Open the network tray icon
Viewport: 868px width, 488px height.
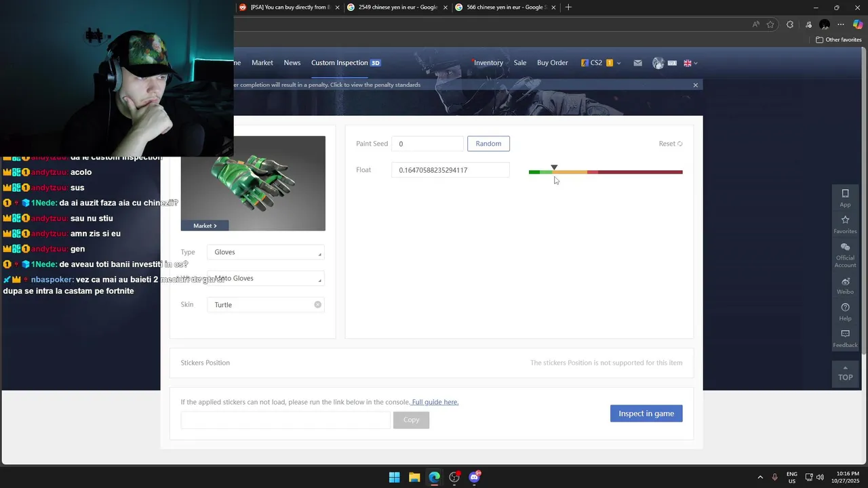808,477
